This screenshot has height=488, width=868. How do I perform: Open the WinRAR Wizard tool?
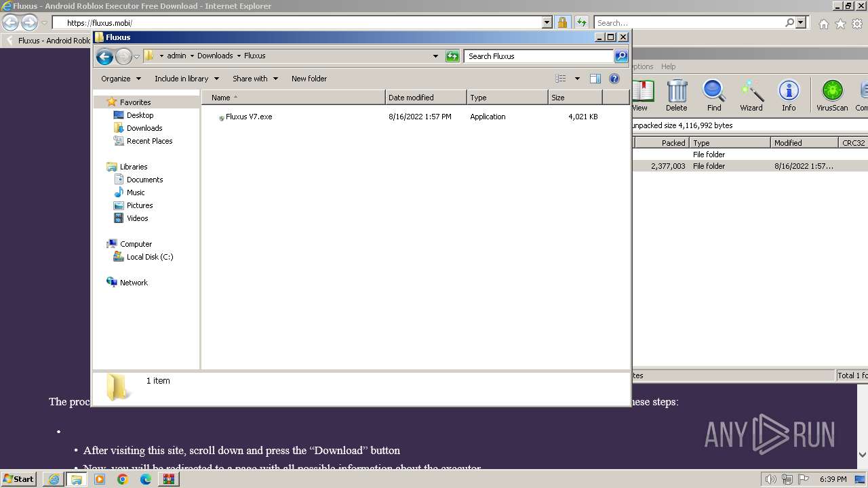pos(751,96)
